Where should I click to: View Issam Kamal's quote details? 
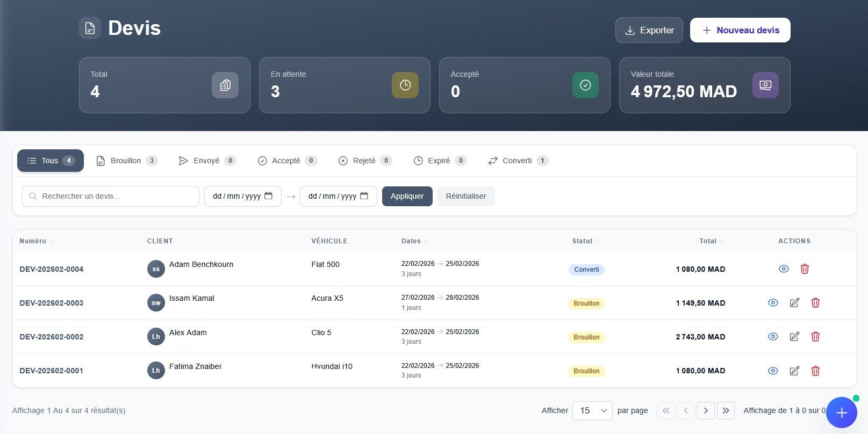pyautogui.click(x=773, y=303)
